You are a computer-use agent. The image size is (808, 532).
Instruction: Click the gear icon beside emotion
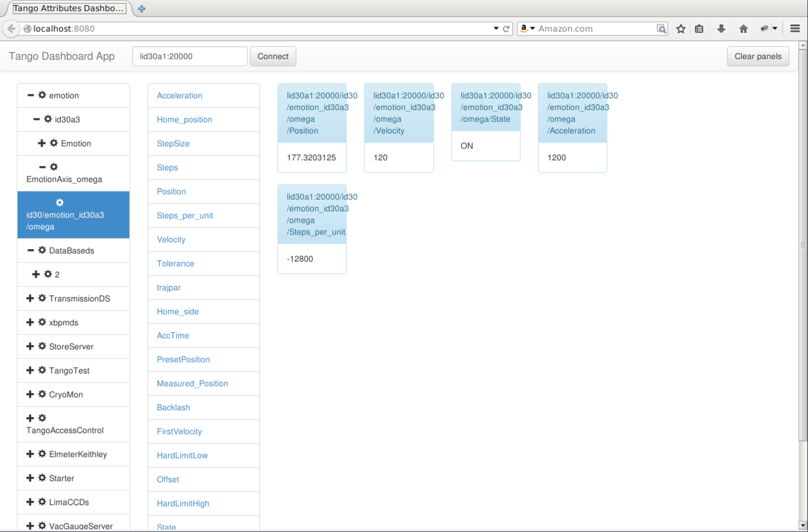tap(42, 95)
